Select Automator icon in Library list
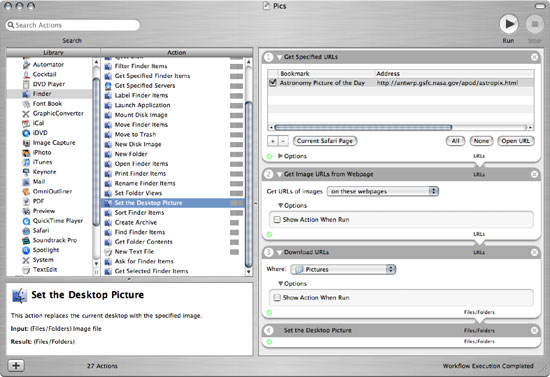 tap(26, 65)
